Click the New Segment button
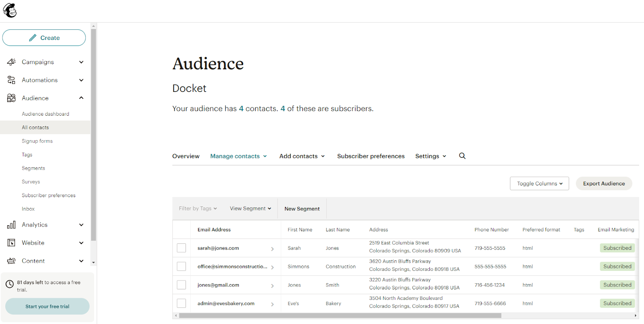The height and width of the screenshot is (324, 644). coord(302,209)
